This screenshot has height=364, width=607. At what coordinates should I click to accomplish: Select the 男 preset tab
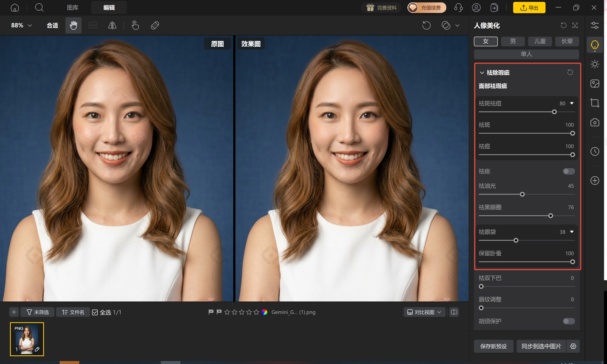(x=513, y=41)
